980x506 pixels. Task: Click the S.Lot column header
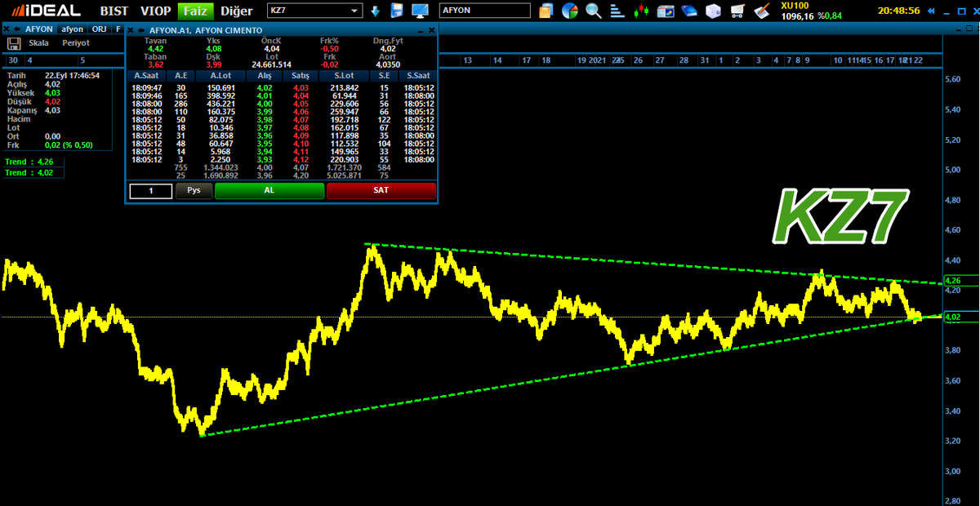343,74
